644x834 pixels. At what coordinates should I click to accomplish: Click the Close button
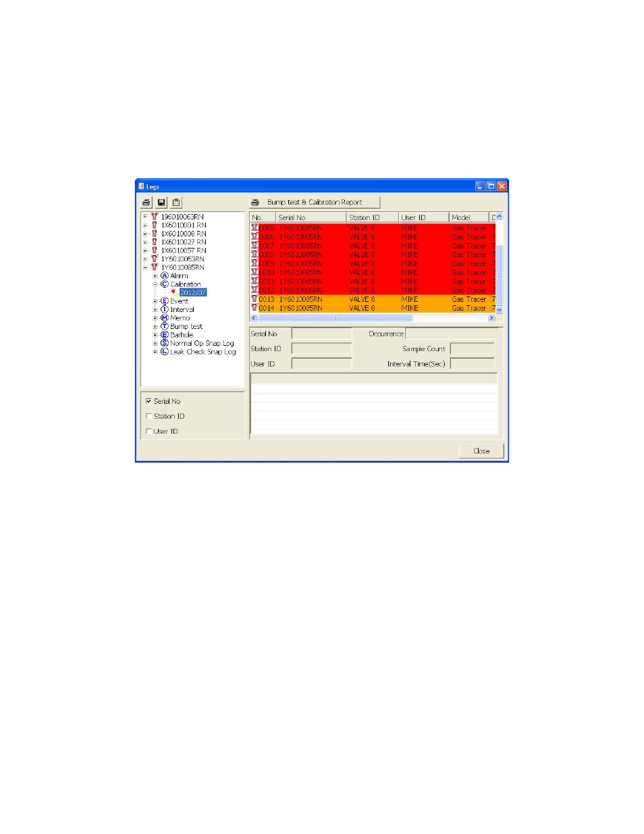[481, 451]
